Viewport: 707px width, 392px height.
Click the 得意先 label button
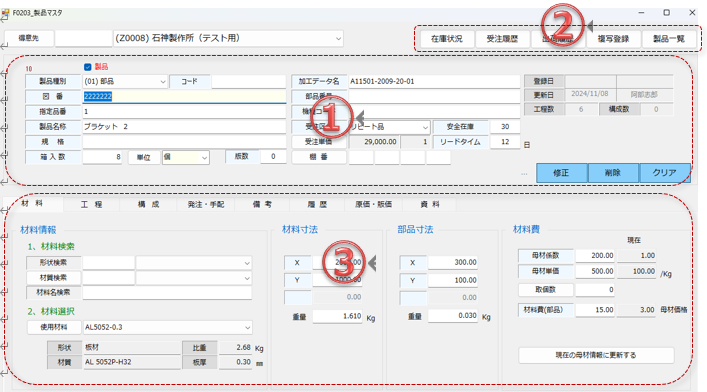coord(28,38)
